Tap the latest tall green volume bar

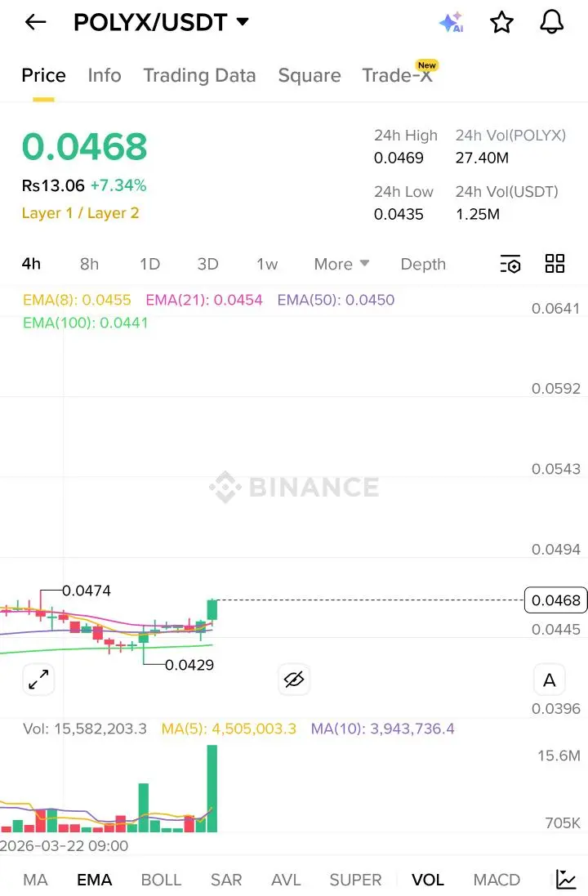(x=212, y=788)
